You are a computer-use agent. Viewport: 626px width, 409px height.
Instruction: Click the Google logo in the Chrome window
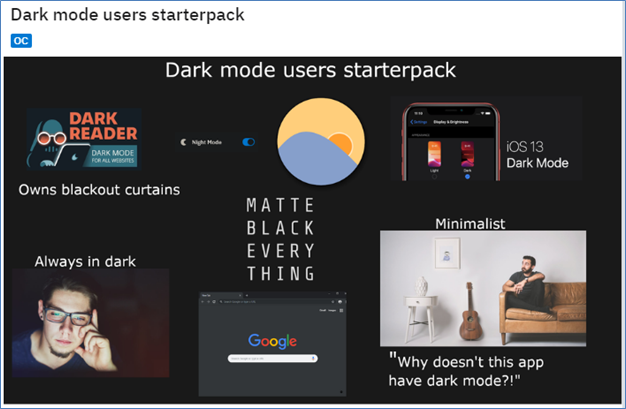coord(272,341)
